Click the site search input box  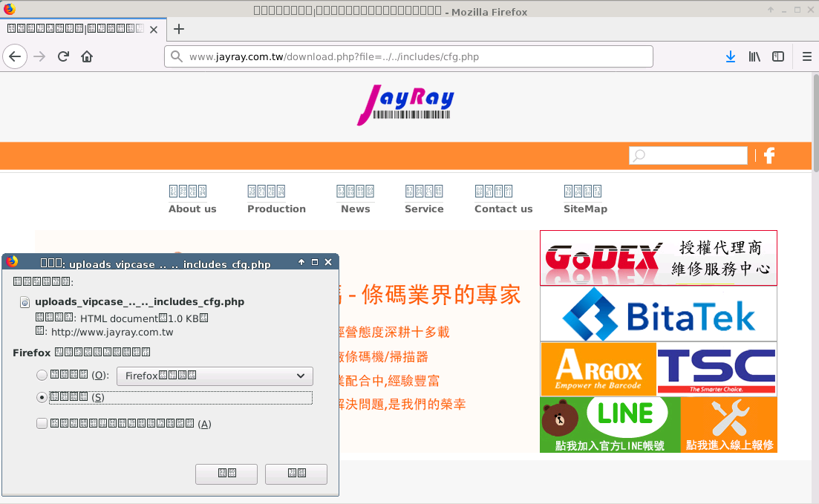pyautogui.click(x=688, y=155)
